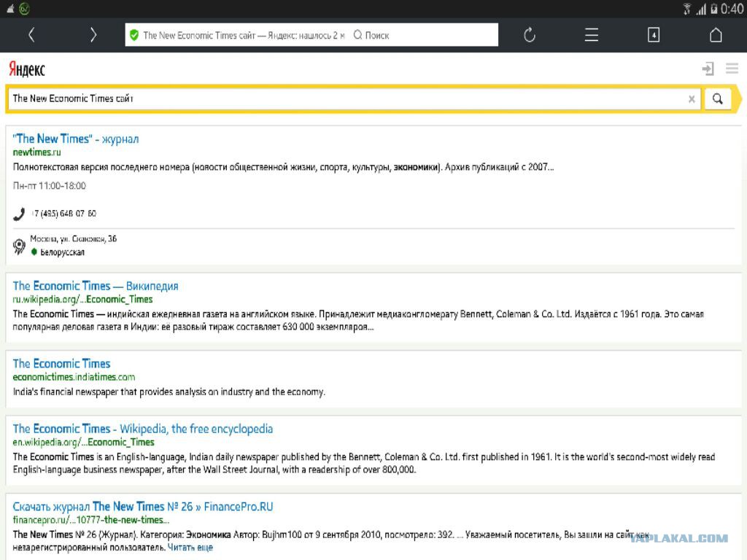Tap the Moscow address line

(74, 238)
